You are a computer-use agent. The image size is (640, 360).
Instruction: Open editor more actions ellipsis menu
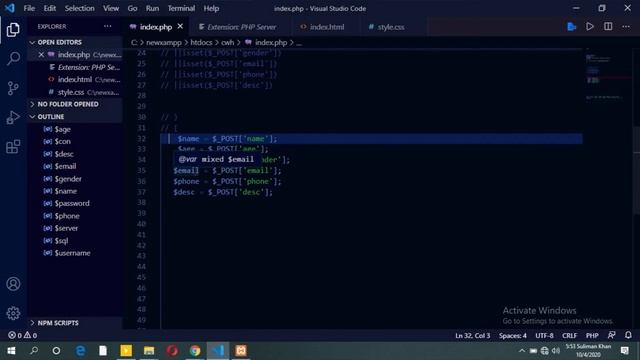click(x=626, y=27)
